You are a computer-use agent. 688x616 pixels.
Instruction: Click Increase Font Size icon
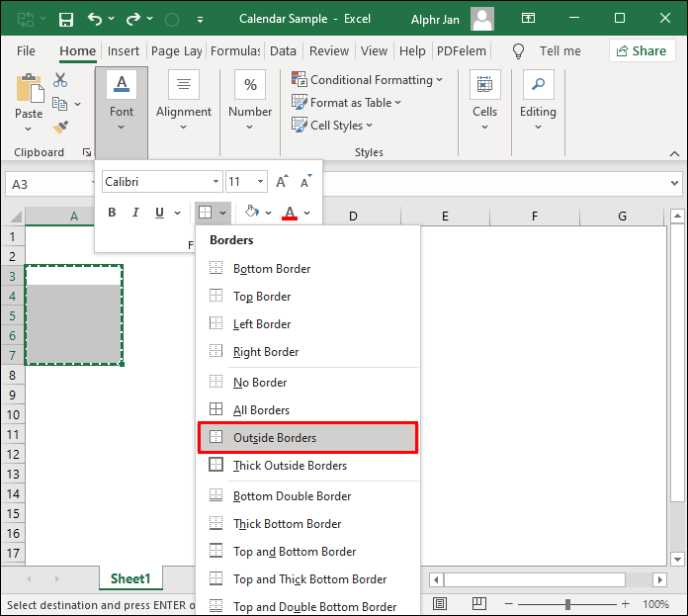point(282,182)
